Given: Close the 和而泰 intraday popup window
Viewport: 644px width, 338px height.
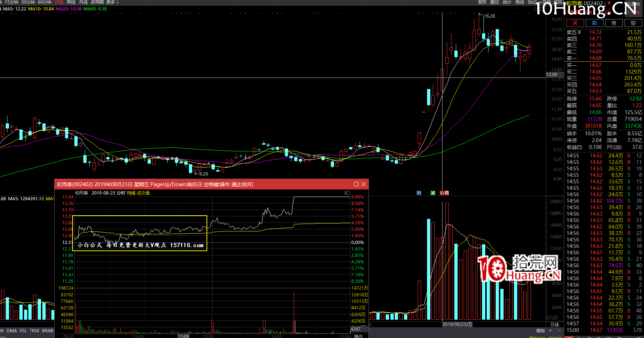Looking at the screenshot, I should pyautogui.click(x=363, y=184).
